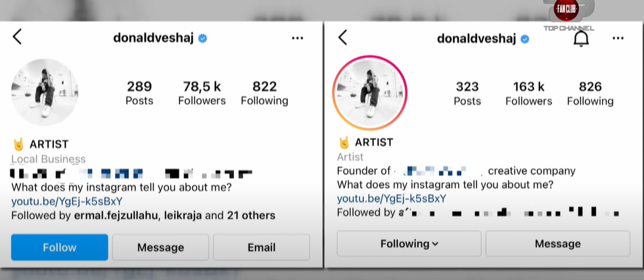
Task: Open story via ringed profile picture
Action: 370,93
